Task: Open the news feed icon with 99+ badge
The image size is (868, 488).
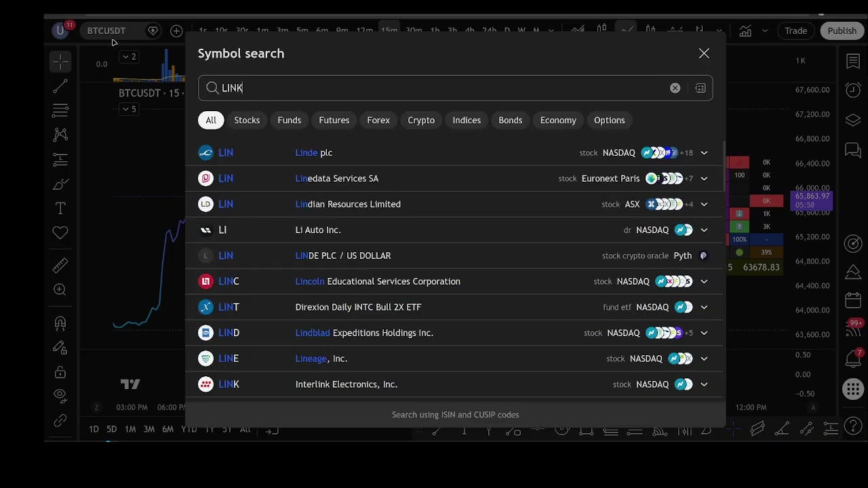Action: pyautogui.click(x=853, y=329)
